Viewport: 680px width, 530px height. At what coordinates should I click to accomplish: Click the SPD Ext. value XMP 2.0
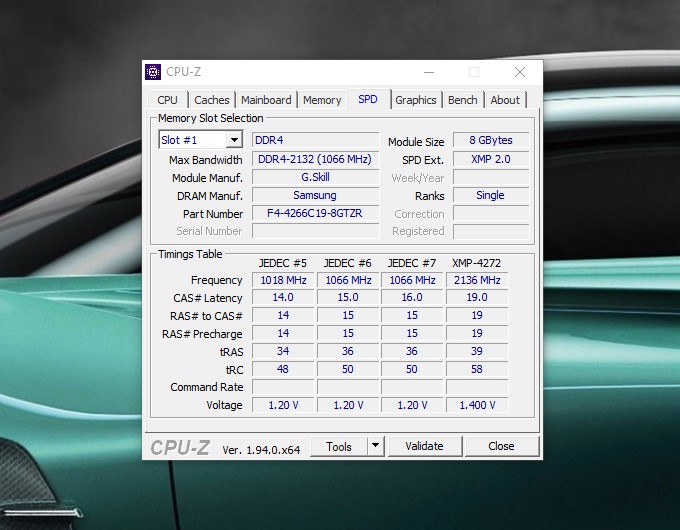(x=491, y=159)
